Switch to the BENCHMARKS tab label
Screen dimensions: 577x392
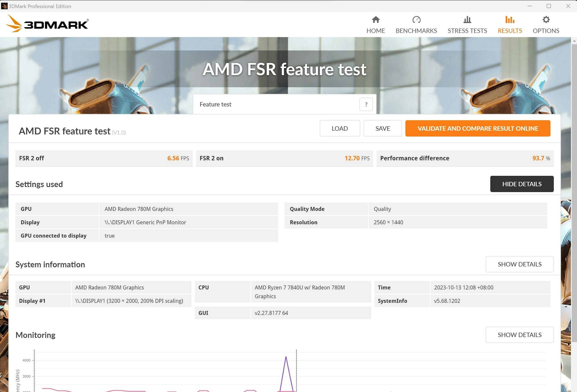coord(416,31)
